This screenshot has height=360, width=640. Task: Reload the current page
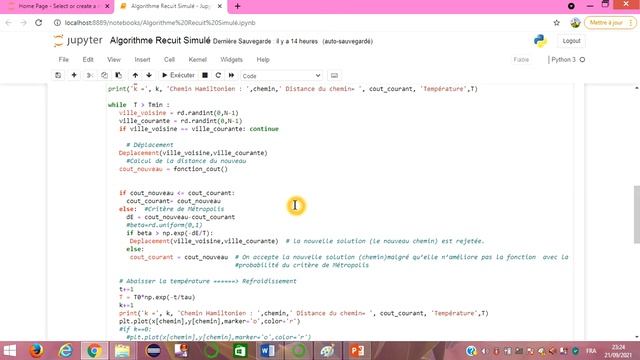[x=38, y=23]
